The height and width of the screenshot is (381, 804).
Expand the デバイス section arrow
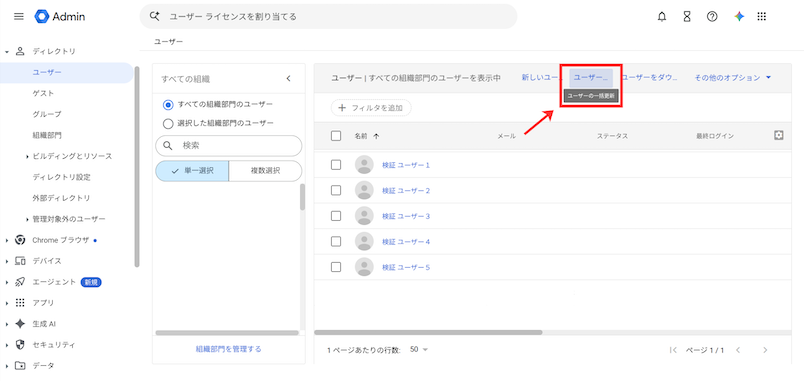pyautogui.click(x=7, y=262)
